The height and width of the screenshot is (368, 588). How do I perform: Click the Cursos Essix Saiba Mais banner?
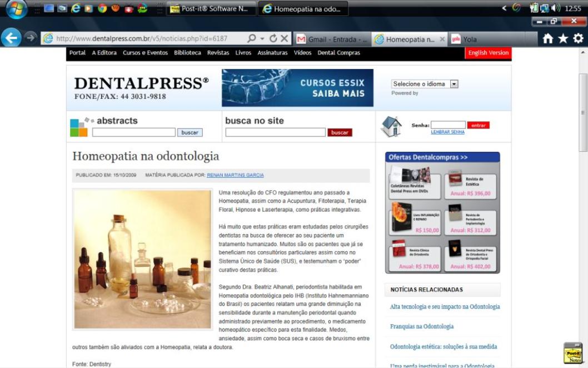click(x=297, y=88)
